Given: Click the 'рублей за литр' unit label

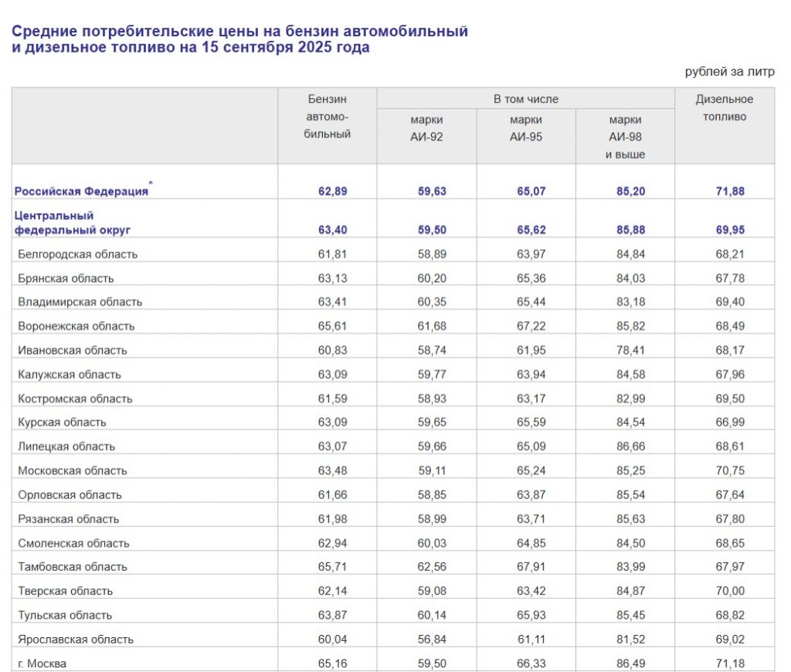Looking at the screenshot, I should pyautogui.click(x=729, y=72).
